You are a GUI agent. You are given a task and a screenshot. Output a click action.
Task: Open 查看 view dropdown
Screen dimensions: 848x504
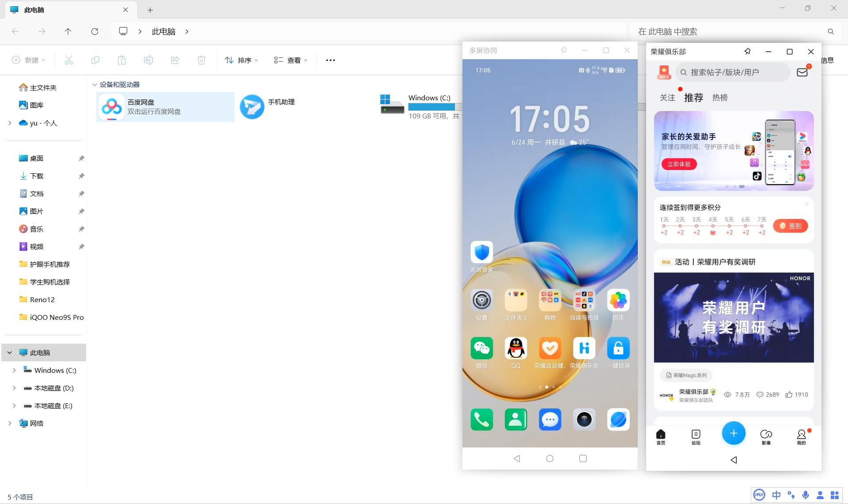pos(291,60)
